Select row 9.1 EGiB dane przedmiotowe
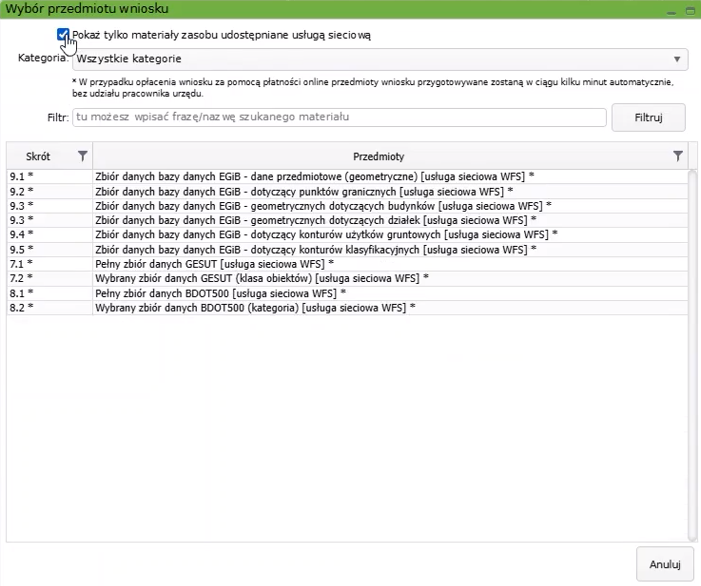This screenshot has width=701, height=586. coord(314,176)
